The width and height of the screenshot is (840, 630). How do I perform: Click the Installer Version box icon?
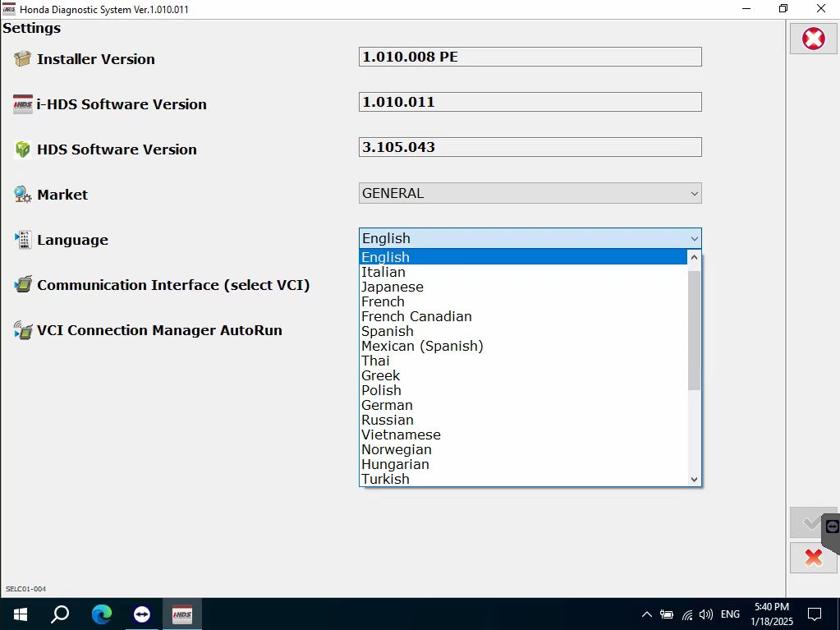pos(22,59)
